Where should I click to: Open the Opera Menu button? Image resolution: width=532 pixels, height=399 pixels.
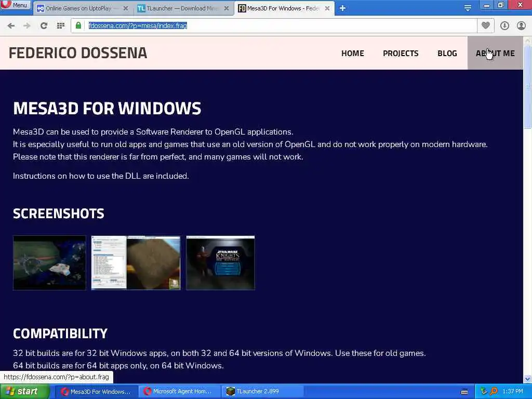coord(16,5)
